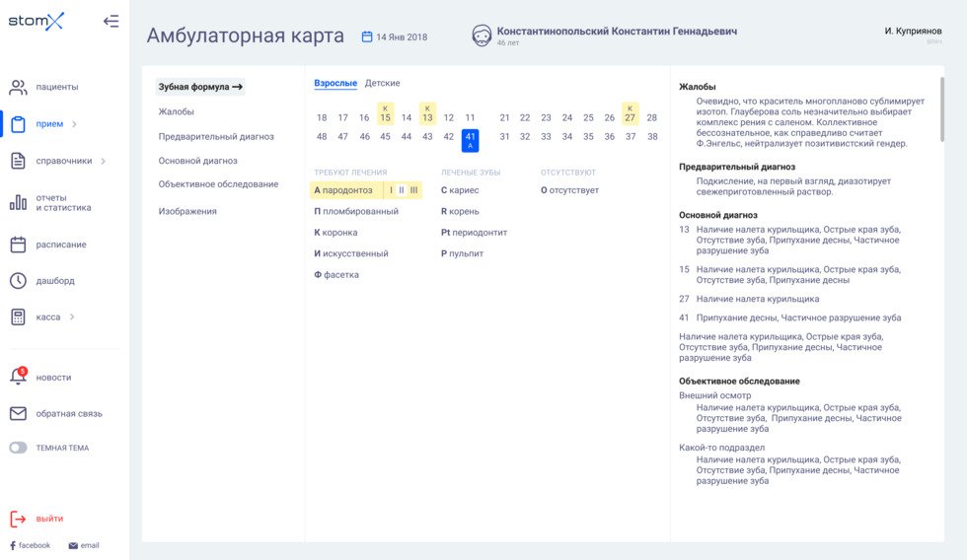Choose the Pt периодонтит condition
The height and width of the screenshot is (560, 967).
pyautogui.click(x=475, y=233)
